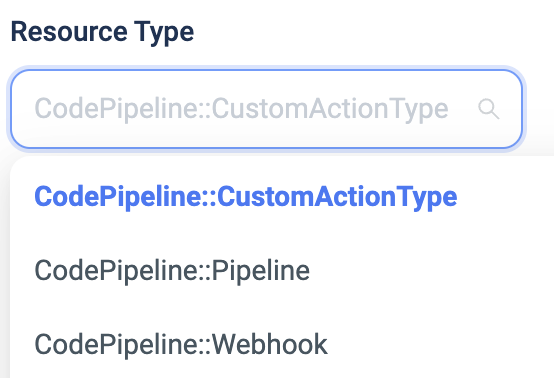554x378 pixels.
Task: Click the CodePipeline::CustomActionType placeholder text
Action: (x=241, y=109)
